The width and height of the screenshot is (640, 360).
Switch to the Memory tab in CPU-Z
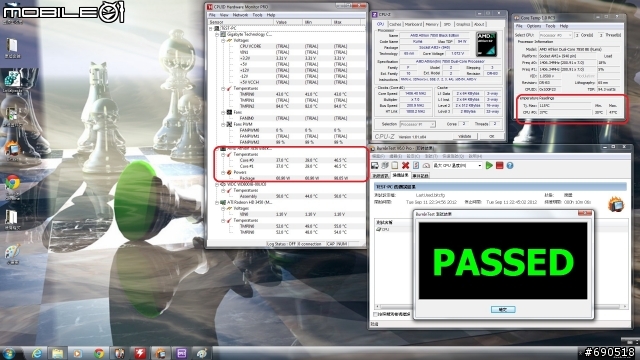432,24
